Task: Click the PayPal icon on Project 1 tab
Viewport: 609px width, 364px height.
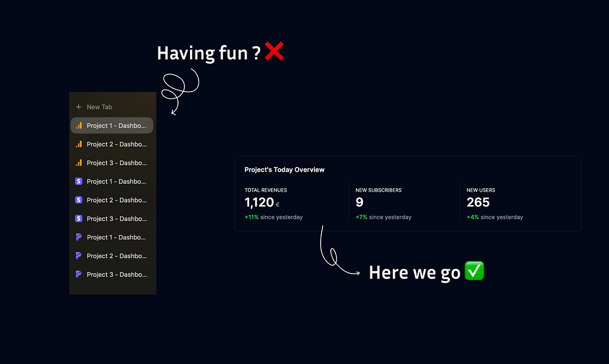Action: pyautogui.click(x=78, y=237)
